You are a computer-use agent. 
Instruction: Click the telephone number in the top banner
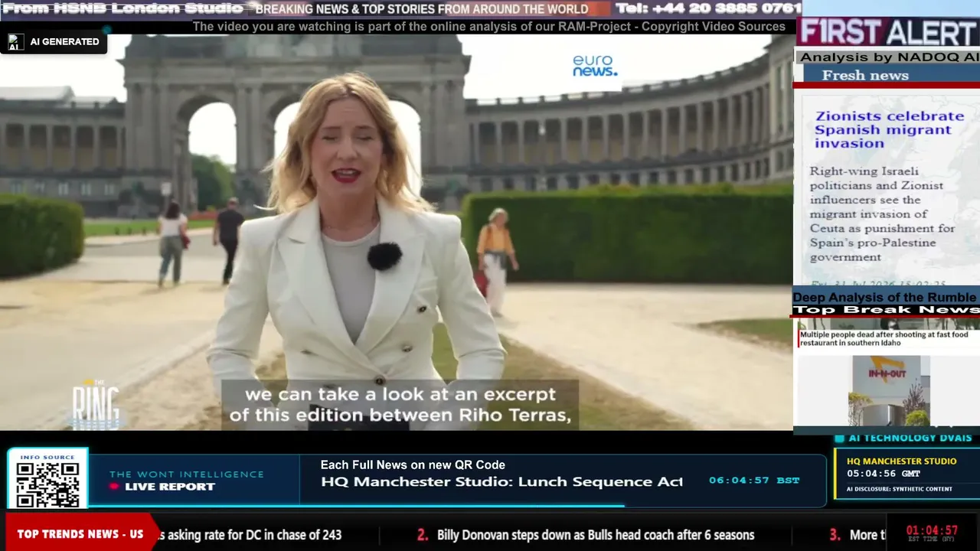[708, 9]
